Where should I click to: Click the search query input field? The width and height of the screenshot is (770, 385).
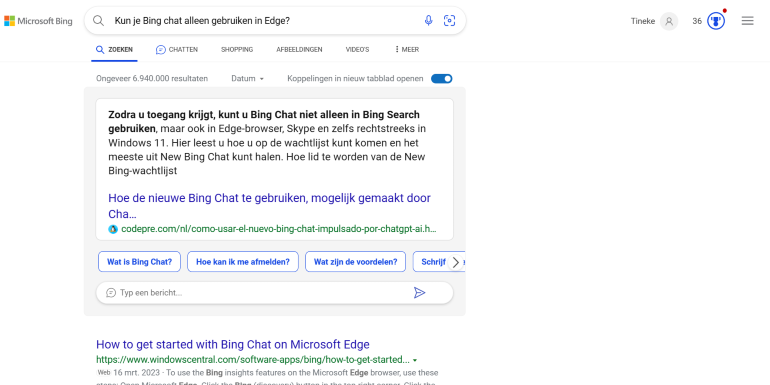(265, 21)
